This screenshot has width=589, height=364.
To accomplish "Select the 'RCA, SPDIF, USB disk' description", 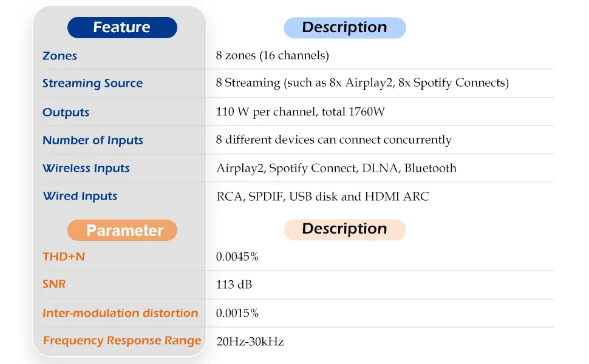I will tap(322, 197).
